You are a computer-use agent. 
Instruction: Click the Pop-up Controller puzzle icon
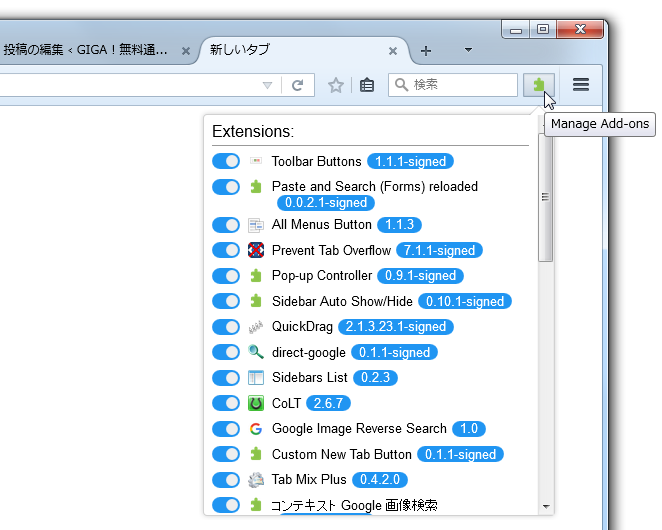coord(255,275)
